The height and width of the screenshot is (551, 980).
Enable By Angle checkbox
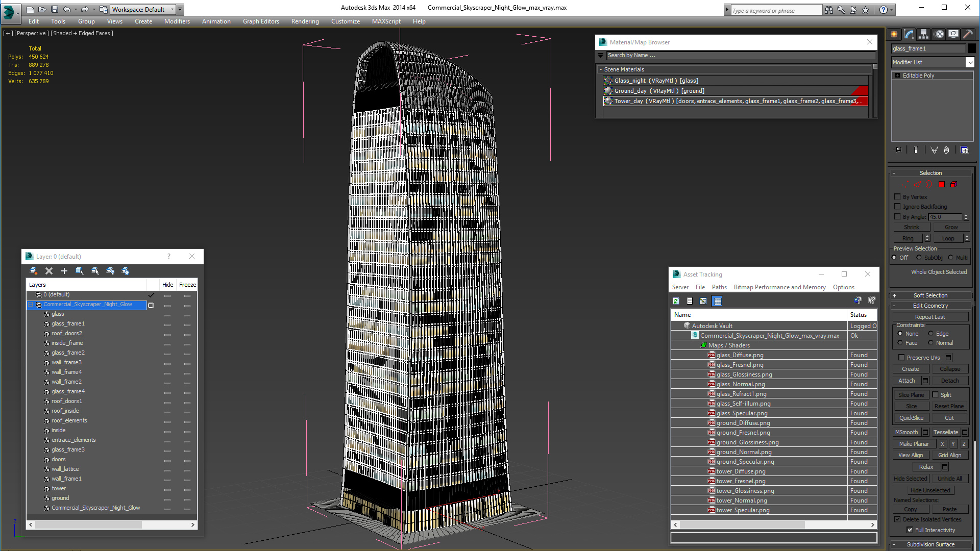tap(897, 217)
